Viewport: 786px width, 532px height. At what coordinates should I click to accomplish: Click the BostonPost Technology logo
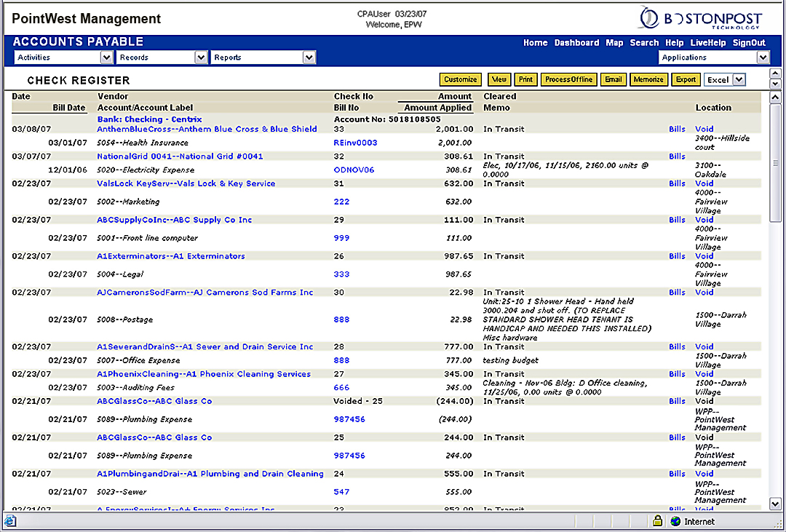(x=702, y=17)
